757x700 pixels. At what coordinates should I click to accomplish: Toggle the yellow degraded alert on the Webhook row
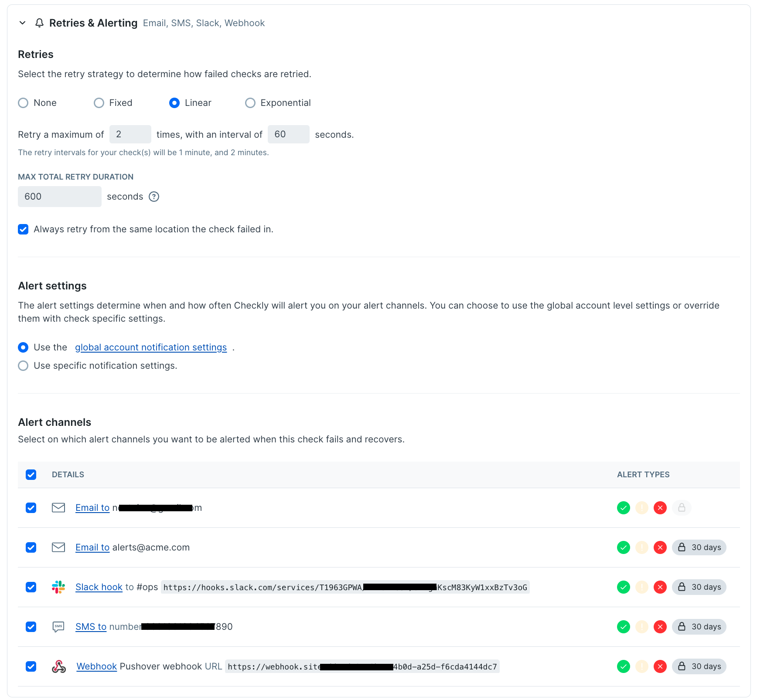pos(642,666)
